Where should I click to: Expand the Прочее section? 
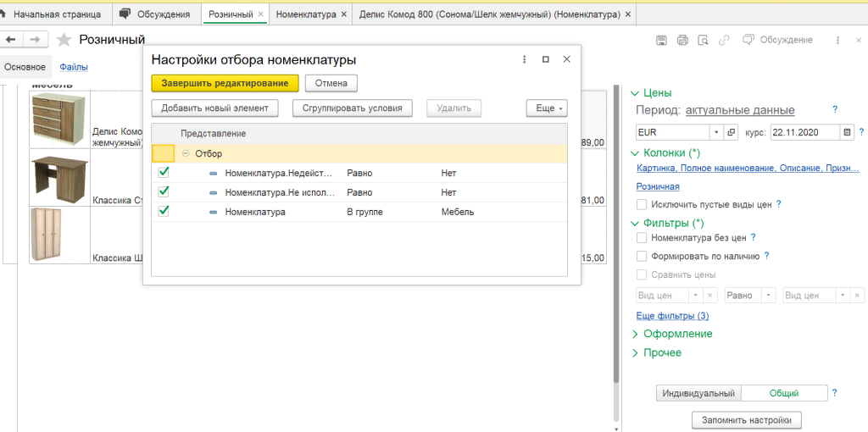click(x=634, y=352)
